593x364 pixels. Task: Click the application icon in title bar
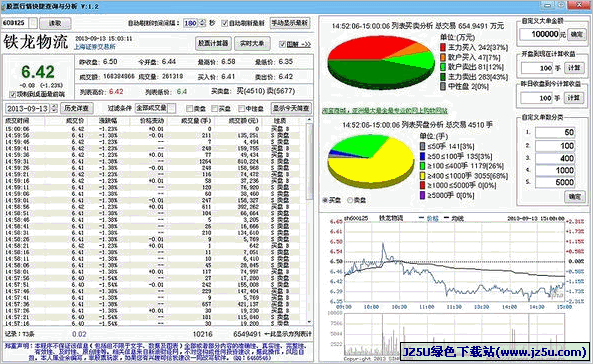pos(4,6)
